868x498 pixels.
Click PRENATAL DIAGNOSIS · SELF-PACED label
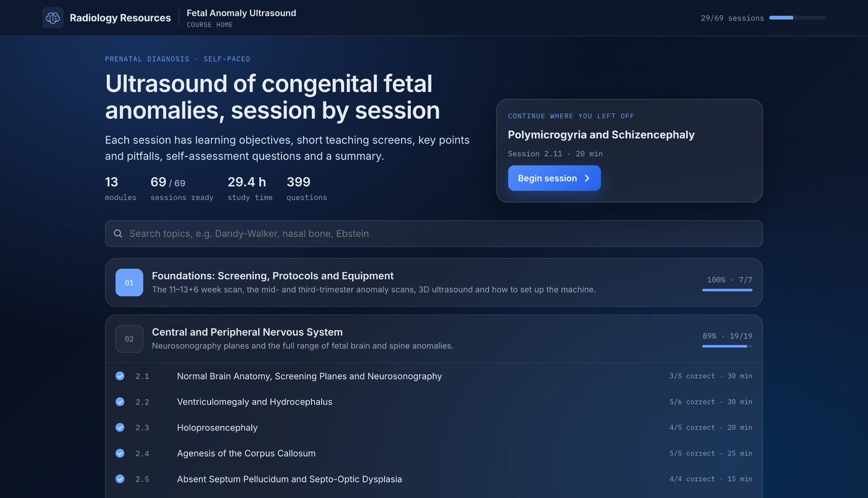point(177,59)
